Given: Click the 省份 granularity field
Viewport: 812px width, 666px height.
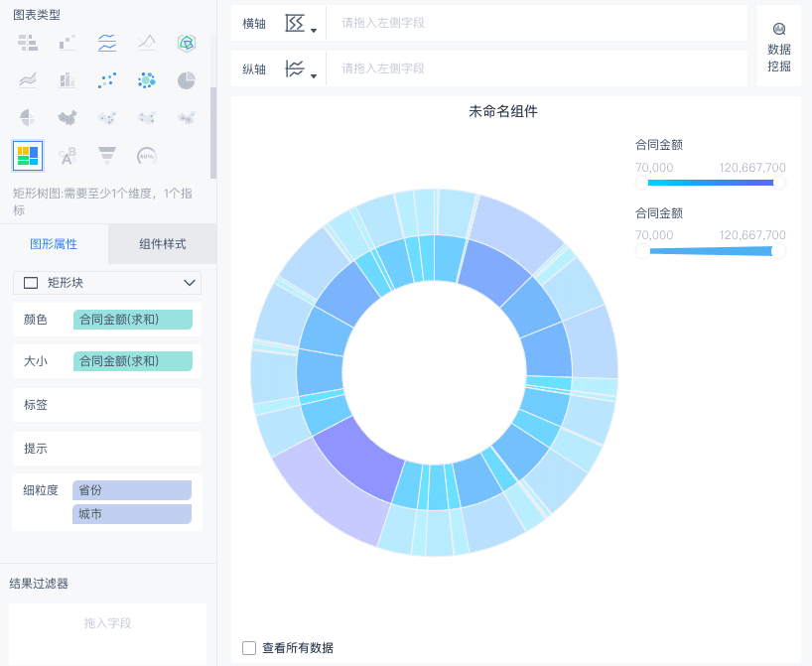Looking at the screenshot, I should pyautogui.click(x=132, y=490).
